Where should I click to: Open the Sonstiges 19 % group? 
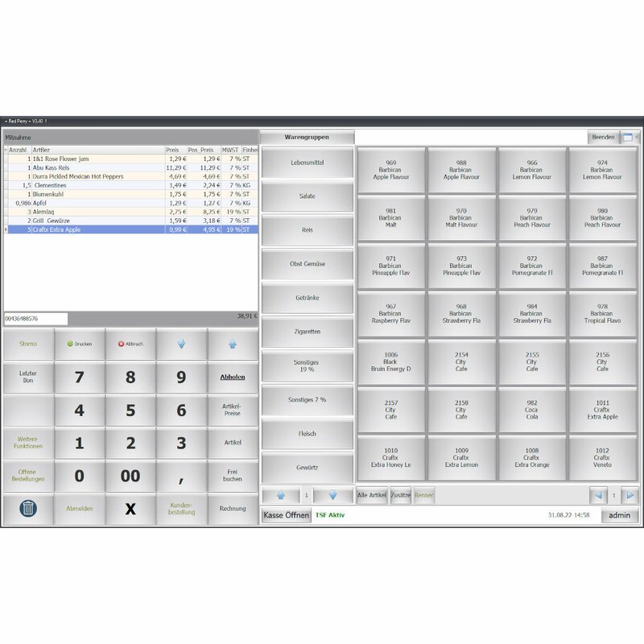click(x=308, y=365)
